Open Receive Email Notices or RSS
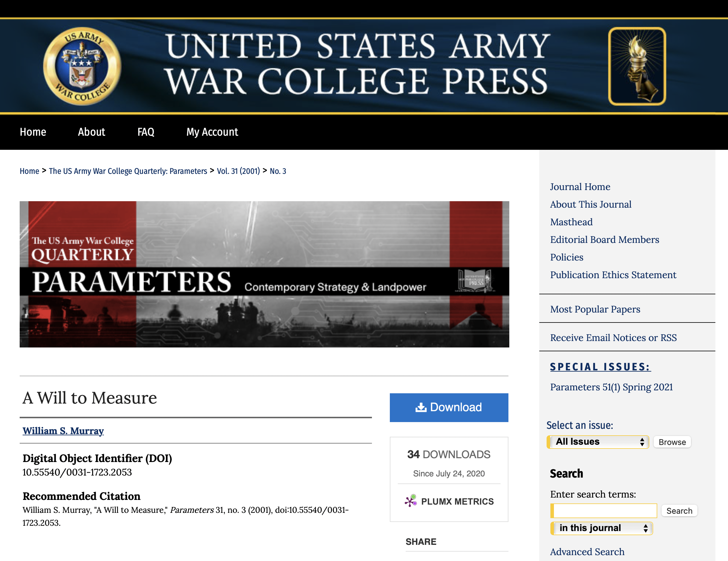Screen dimensions: 728x561 click(613, 337)
